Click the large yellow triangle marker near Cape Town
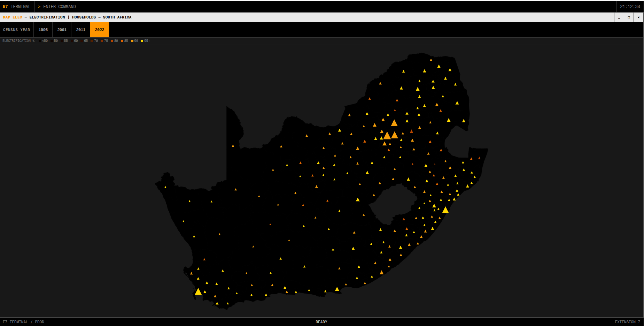 [x=198, y=292]
